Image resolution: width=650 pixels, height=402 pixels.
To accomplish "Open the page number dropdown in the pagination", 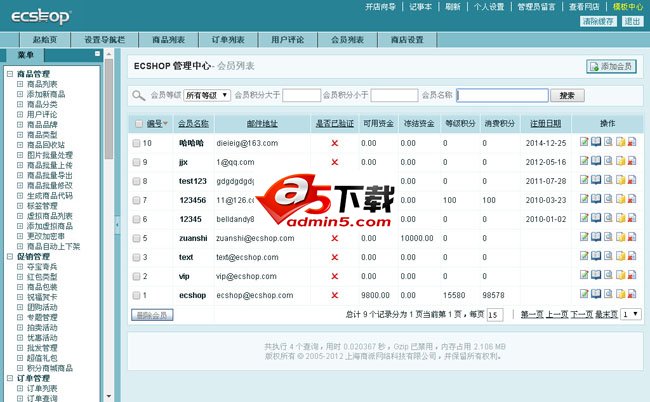I will click(x=631, y=315).
